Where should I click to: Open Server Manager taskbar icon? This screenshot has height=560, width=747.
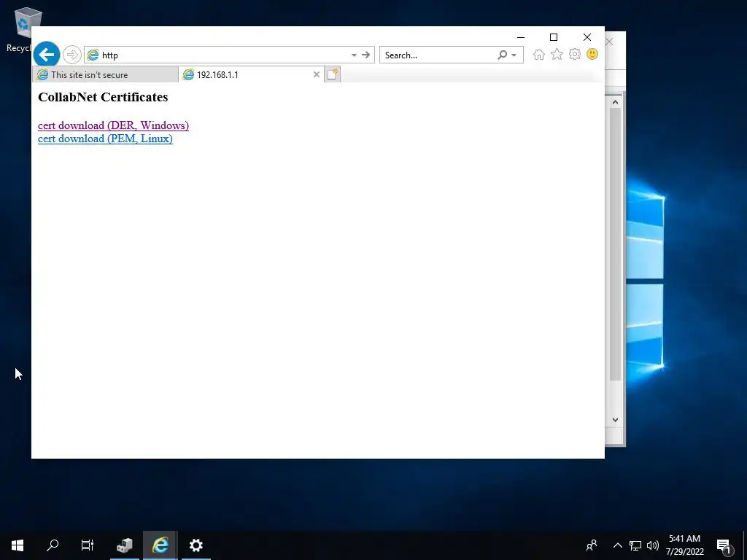coord(125,545)
